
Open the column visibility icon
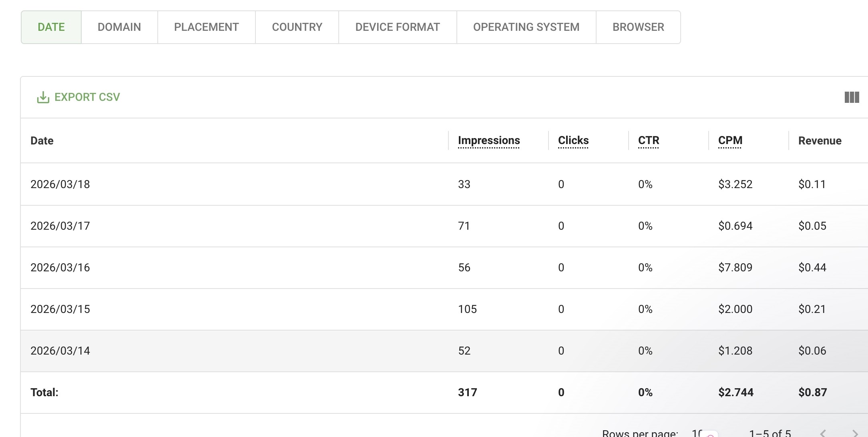tap(852, 97)
